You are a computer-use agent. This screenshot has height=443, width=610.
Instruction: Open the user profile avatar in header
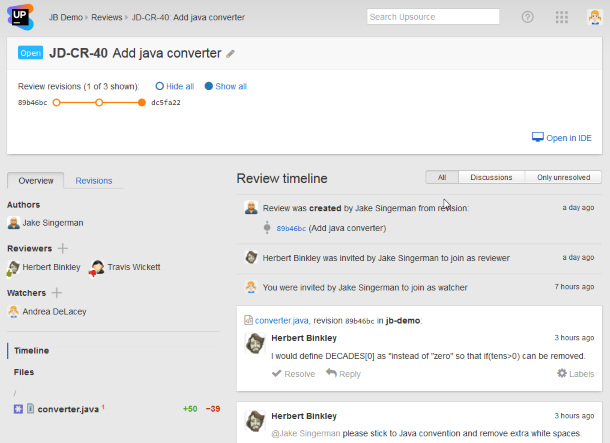(594, 17)
